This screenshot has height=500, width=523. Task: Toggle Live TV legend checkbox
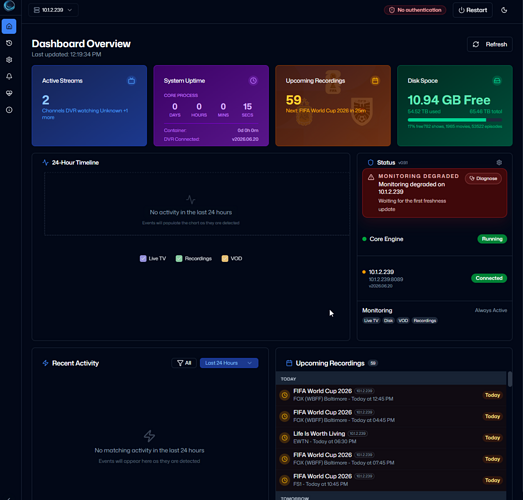click(143, 259)
